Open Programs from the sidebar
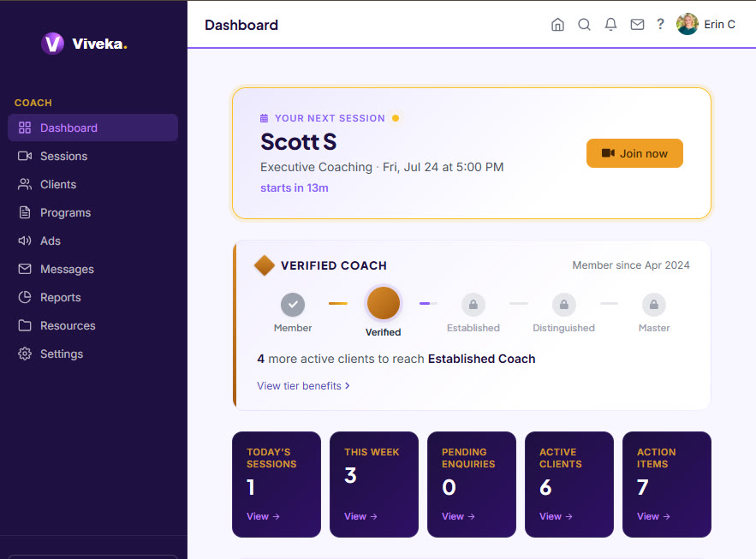 (92, 212)
